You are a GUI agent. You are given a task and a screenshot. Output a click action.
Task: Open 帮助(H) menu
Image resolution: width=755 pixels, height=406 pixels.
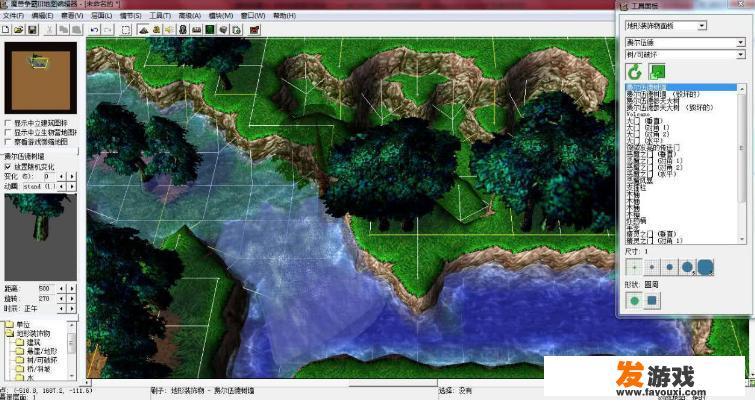click(x=285, y=16)
